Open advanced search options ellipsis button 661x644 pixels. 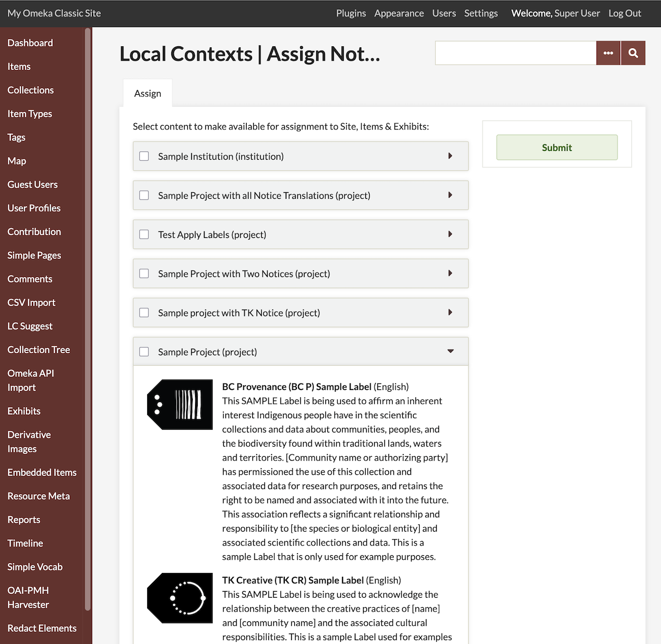608,53
